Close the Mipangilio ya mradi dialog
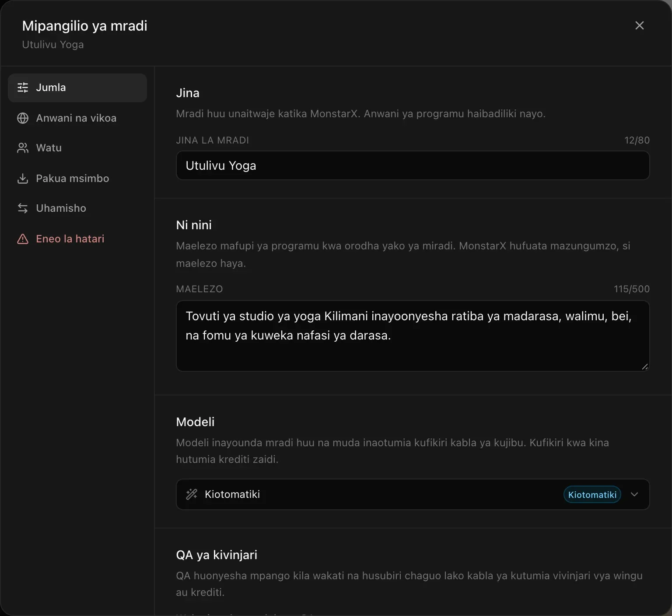This screenshot has width=672, height=616. (640, 25)
